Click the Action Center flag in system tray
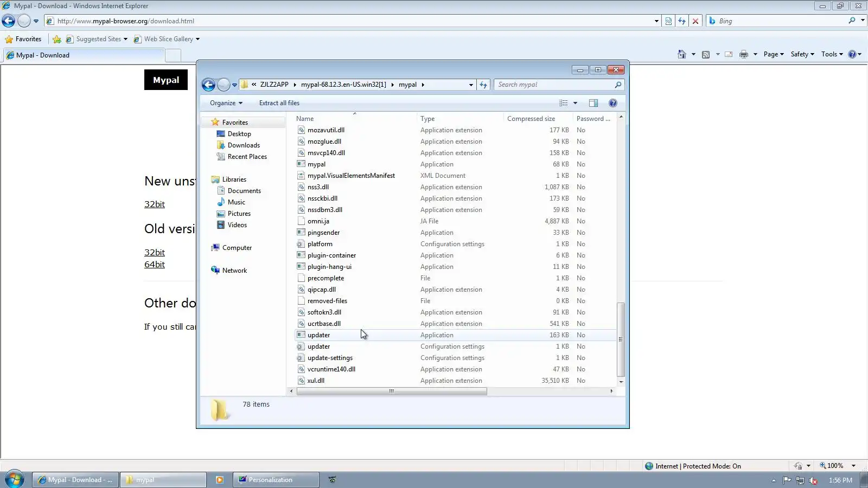868x488 pixels. click(787, 480)
